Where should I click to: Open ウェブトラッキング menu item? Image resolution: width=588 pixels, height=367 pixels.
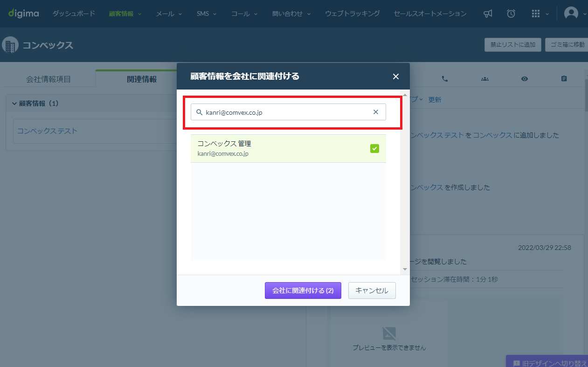click(353, 14)
